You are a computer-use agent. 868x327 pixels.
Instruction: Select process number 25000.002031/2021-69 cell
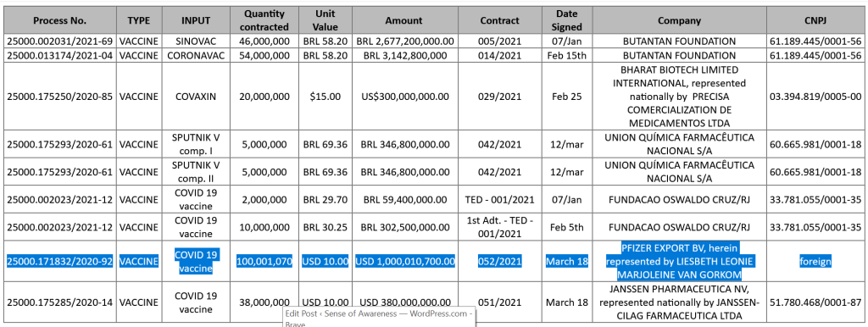[60, 42]
